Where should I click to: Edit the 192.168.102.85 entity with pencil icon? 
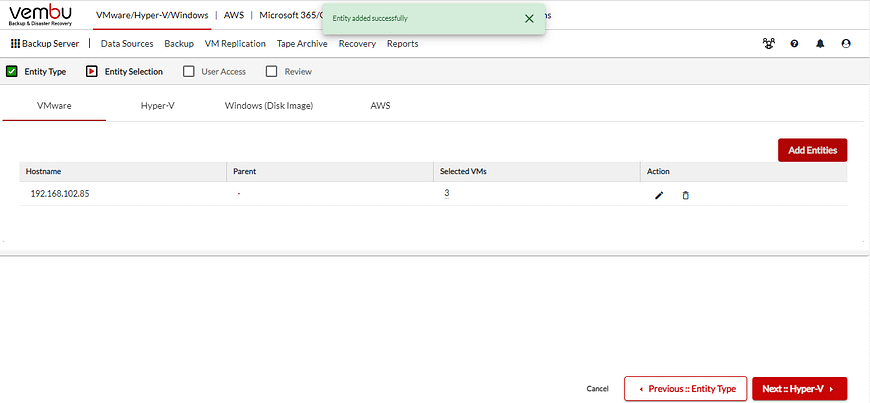click(659, 195)
